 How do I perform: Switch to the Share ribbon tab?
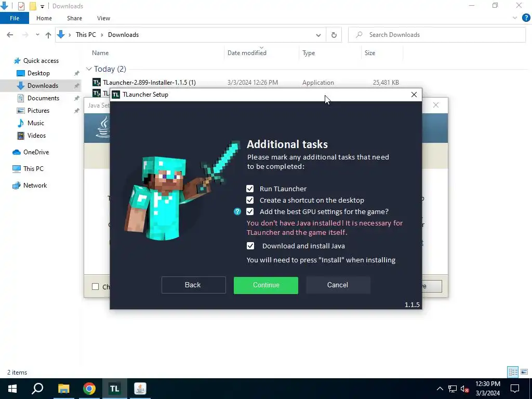(74, 18)
